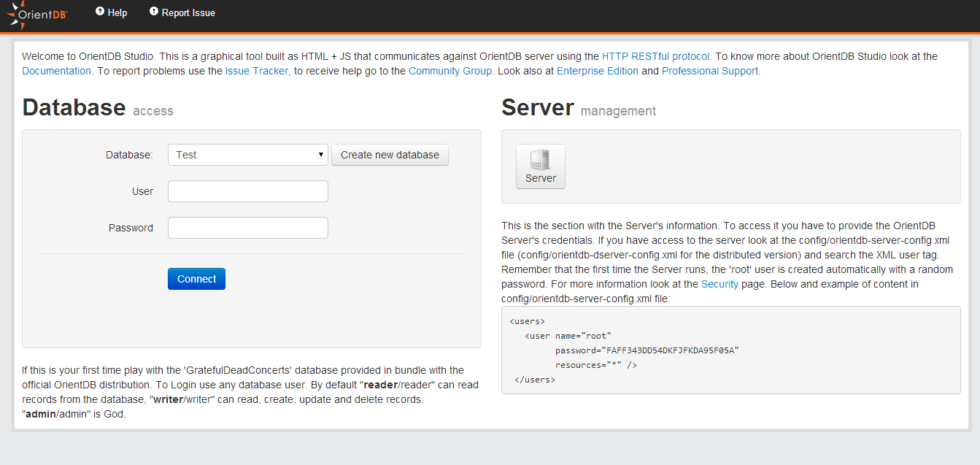Viewport: 980px width, 465px height.
Task: Open the Issue Tracker link
Action: (257, 71)
